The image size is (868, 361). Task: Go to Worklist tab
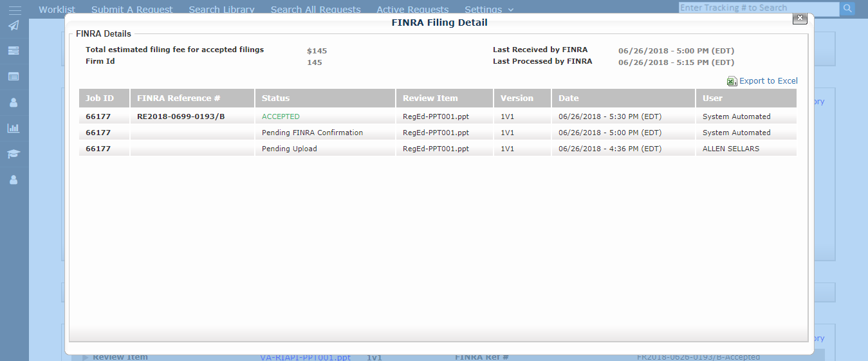click(x=57, y=10)
